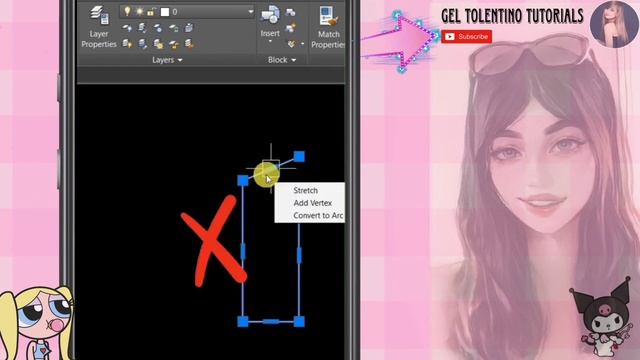
Task: Click the Layer Isolate tool icon
Action: (x=142, y=28)
